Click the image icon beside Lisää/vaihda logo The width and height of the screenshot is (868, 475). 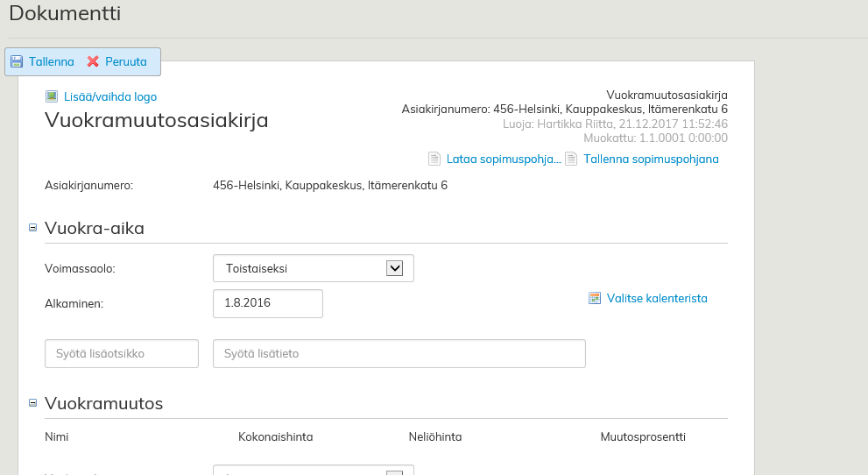[52, 96]
